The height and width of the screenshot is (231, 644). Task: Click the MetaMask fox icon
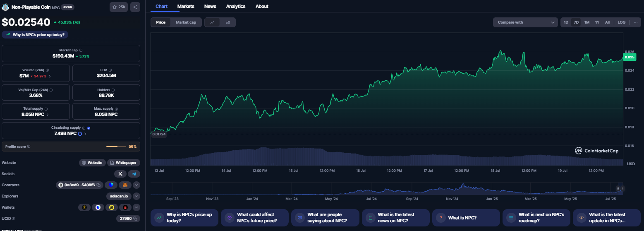tap(125, 185)
